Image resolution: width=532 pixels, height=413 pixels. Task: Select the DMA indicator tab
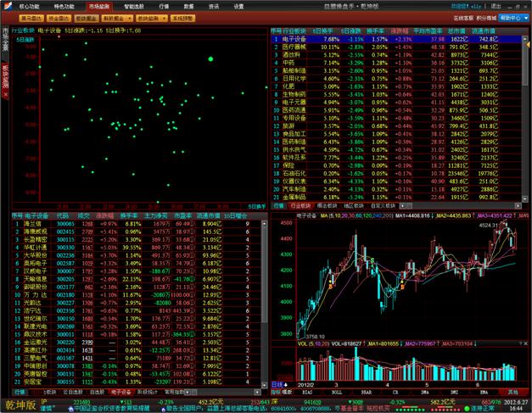tap(425, 393)
